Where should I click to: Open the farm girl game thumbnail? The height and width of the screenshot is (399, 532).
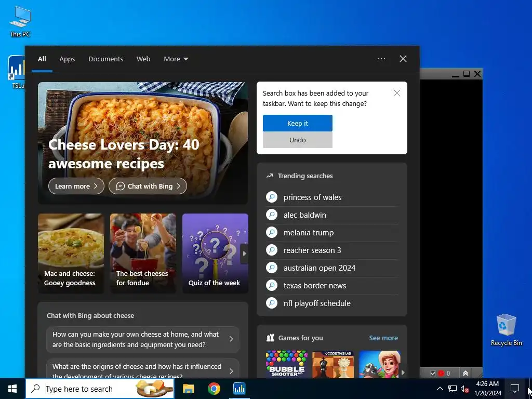[380, 364]
